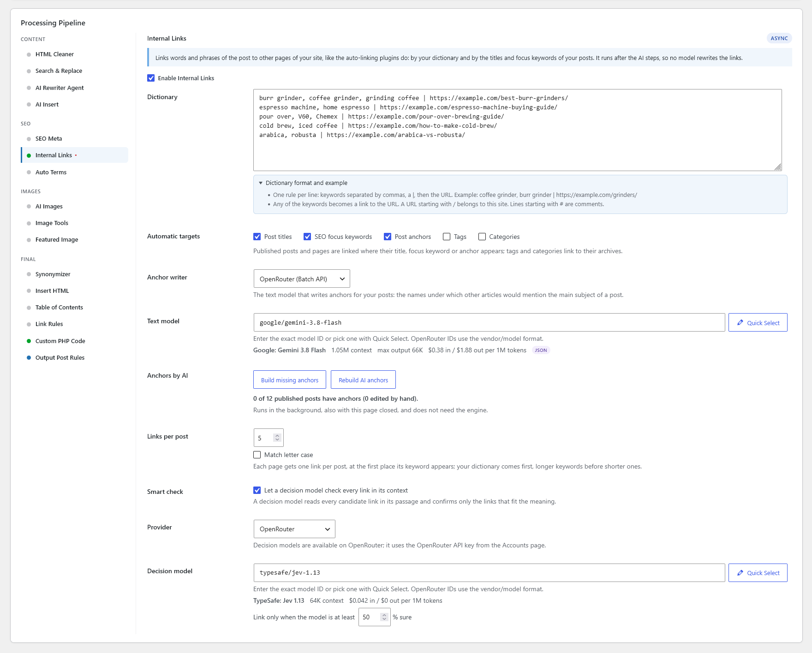This screenshot has height=653, width=812.
Task: Click the JSON badge under Text model
Action: click(541, 350)
